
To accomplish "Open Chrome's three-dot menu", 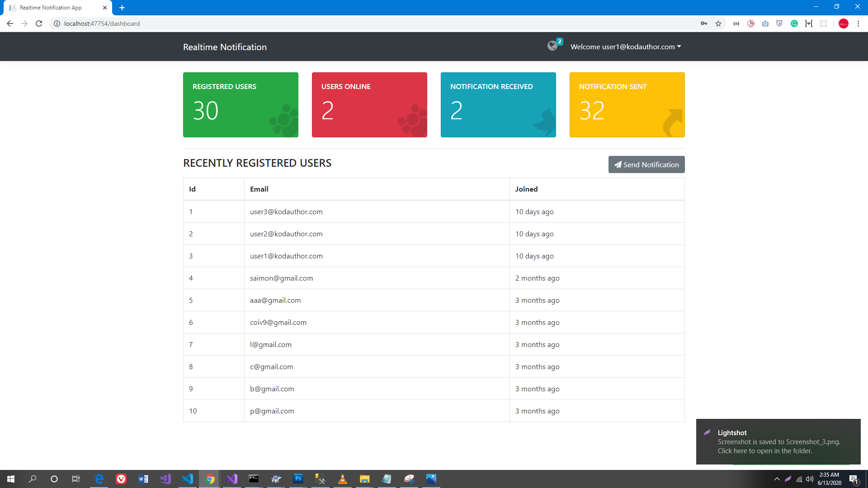I will [858, 23].
